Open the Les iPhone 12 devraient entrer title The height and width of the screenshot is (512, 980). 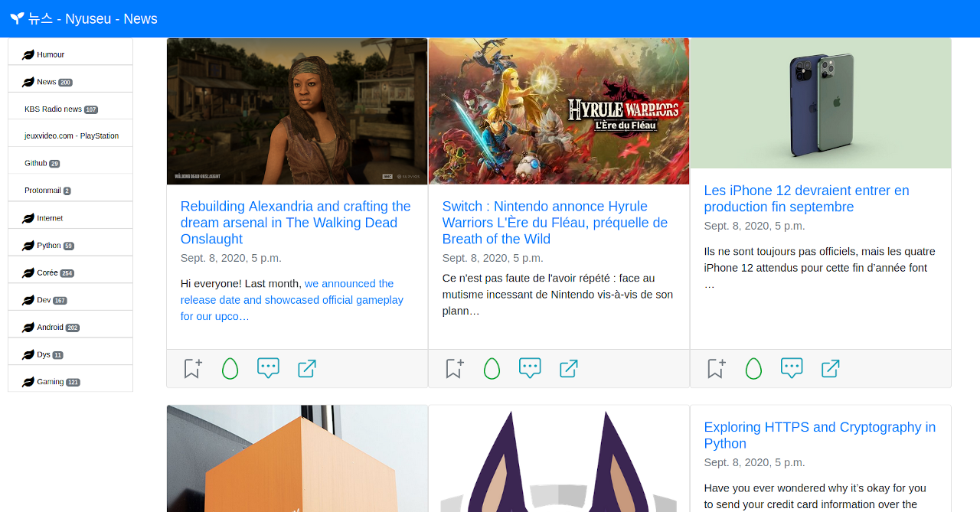coord(807,199)
